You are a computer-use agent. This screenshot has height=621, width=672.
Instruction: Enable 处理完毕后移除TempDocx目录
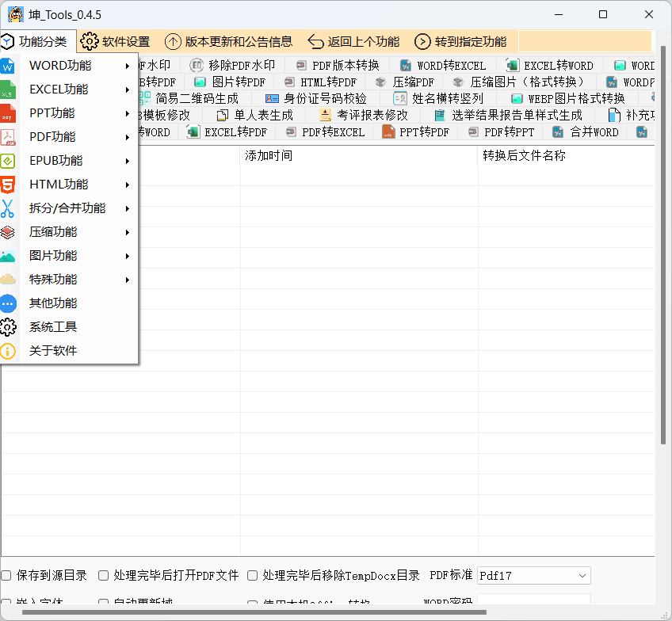(x=251, y=576)
